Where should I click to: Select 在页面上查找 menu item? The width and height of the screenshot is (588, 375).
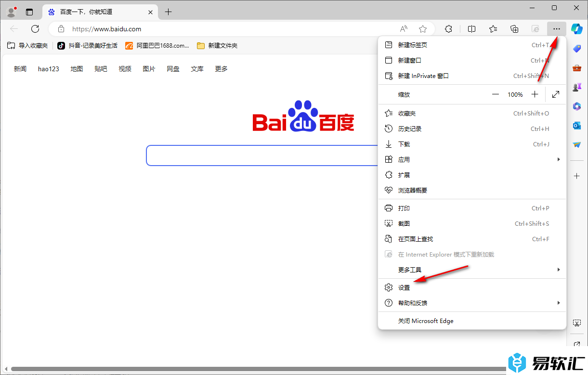coord(472,239)
